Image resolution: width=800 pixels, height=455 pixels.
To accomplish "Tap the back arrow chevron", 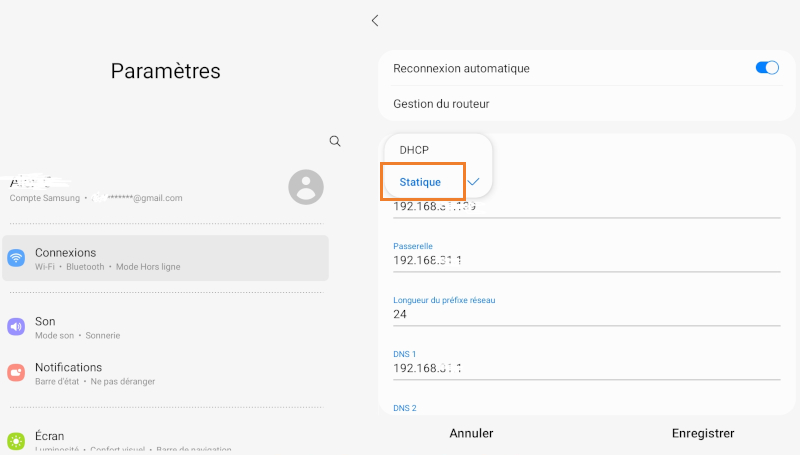I will point(375,20).
